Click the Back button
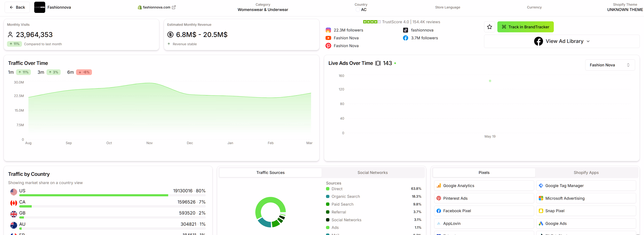Viewport: 644px width, 235px height. [x=17, y=7]
